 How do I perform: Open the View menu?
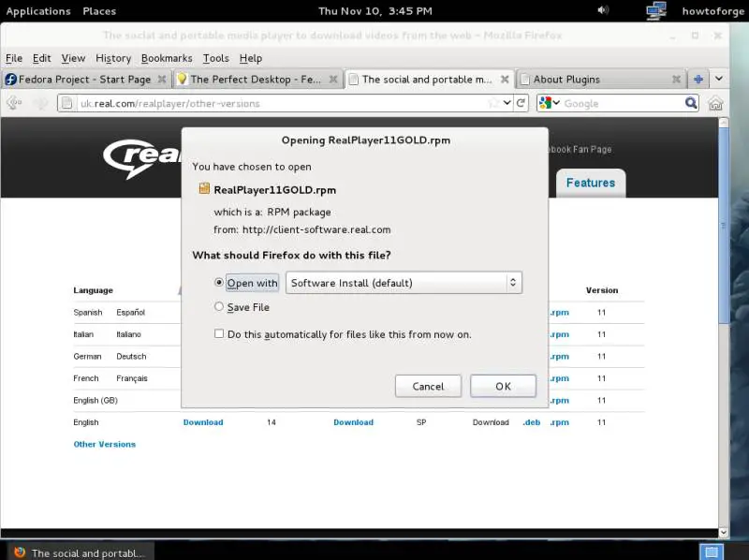(73, 58)
